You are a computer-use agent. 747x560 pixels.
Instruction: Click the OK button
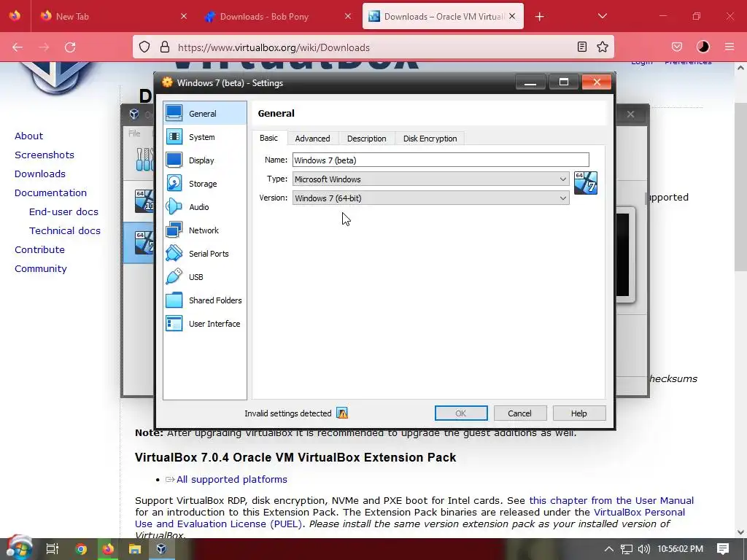click(461, 413)
